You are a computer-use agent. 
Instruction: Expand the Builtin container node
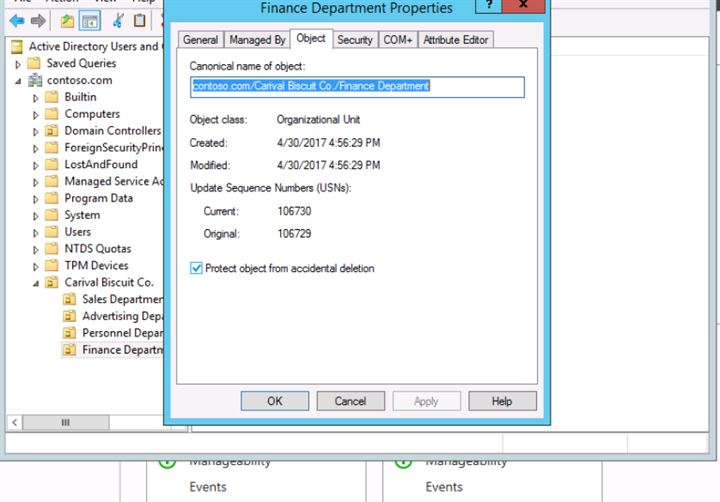(x=36, y=97)
